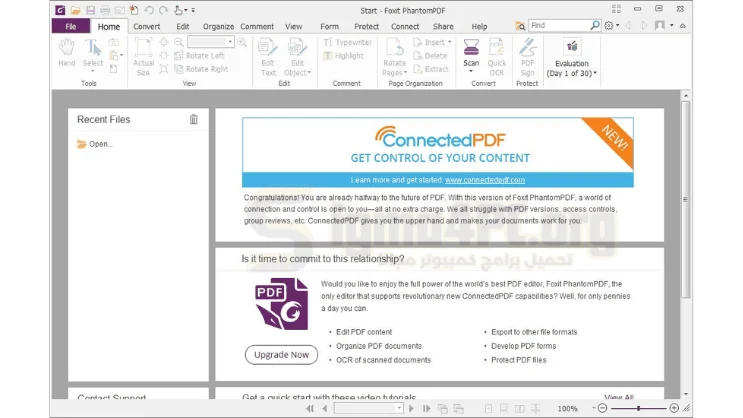Click the magnifier icon in Find box
Viewport: 743px width, 418px height.
coord(595,25)
